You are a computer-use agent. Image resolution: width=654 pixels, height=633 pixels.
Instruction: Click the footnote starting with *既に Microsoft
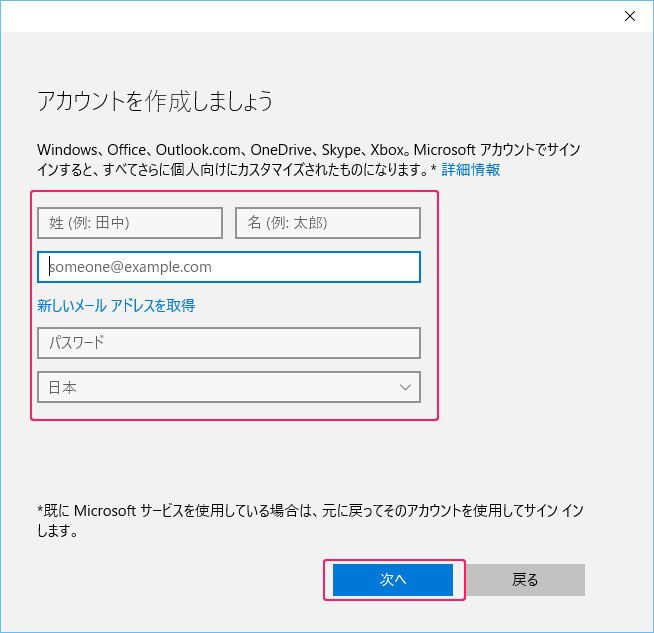310,520
